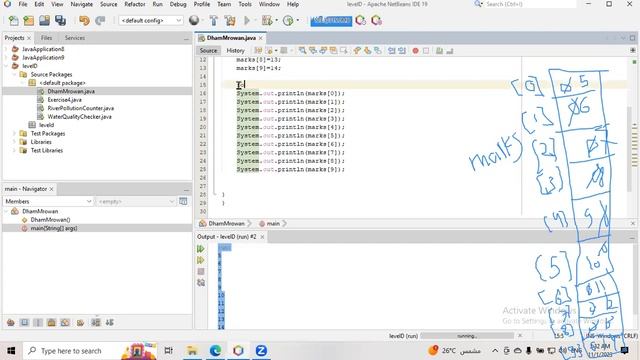
Task: Select Exercise4.java in project tree
Action: [x=64, y=100]
